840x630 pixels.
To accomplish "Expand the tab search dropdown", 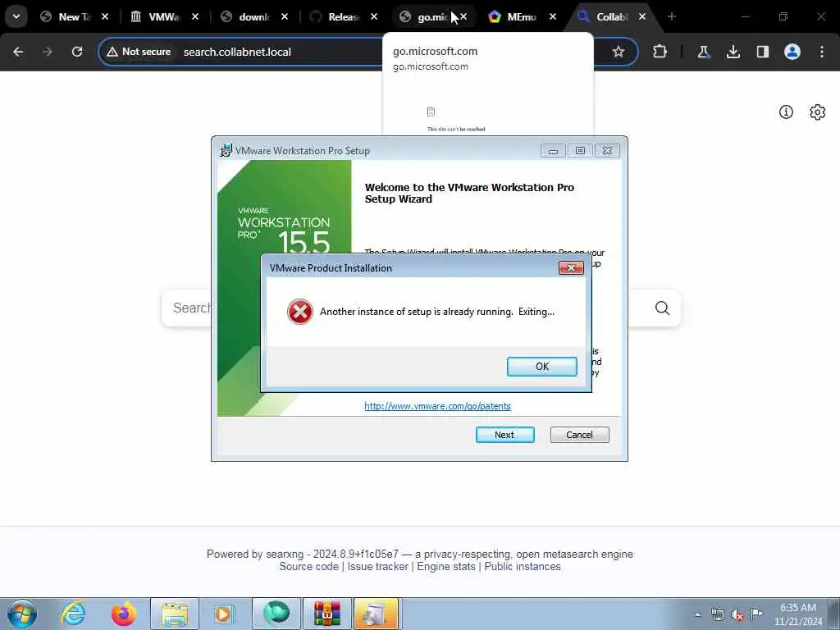I will (16, 16).
